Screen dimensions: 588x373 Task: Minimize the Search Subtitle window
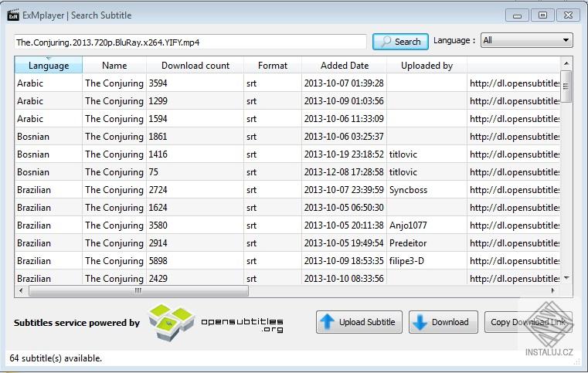coord(517,15)
